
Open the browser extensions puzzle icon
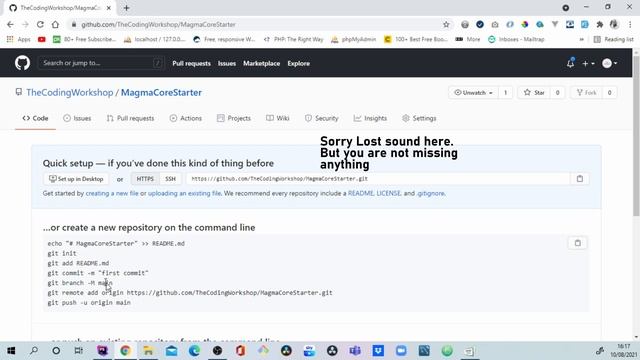[600, 24]
